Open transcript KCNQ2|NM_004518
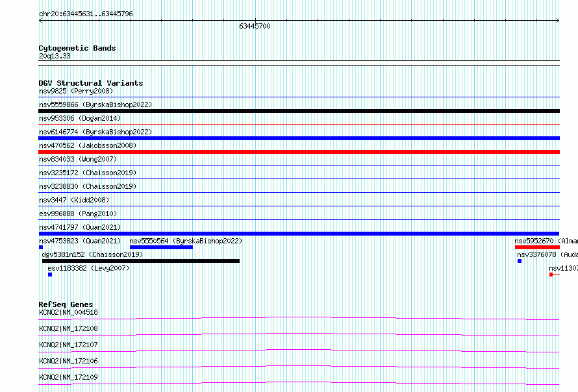 tap(69, 312)
